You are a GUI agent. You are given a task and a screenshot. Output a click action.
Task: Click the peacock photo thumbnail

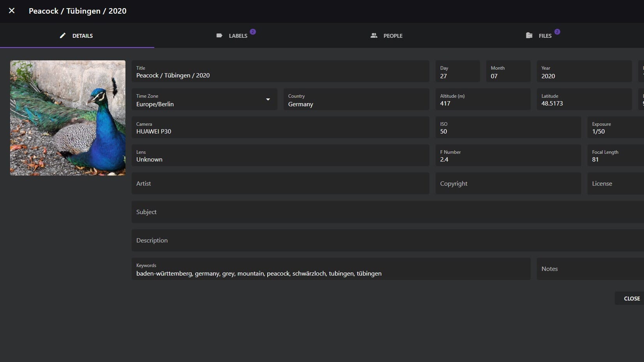pyautogui.click(x=68, y=118)
